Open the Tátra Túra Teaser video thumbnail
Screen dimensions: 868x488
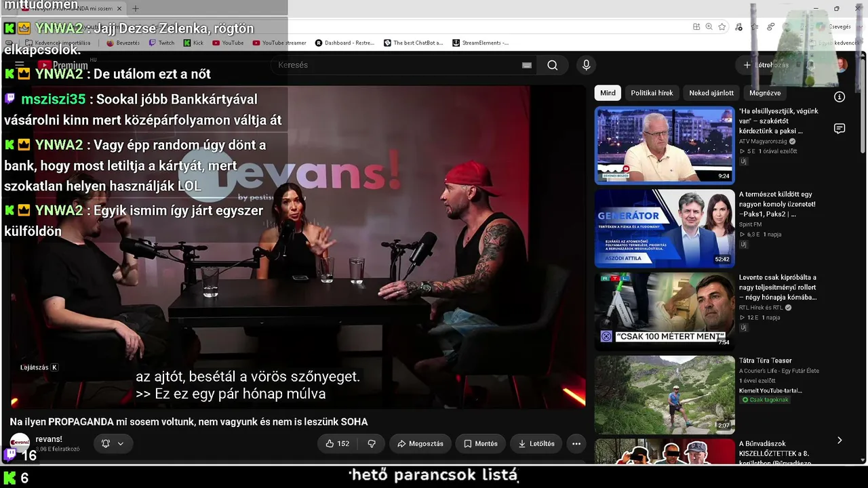pyautogui.click(x=664, y=394)
